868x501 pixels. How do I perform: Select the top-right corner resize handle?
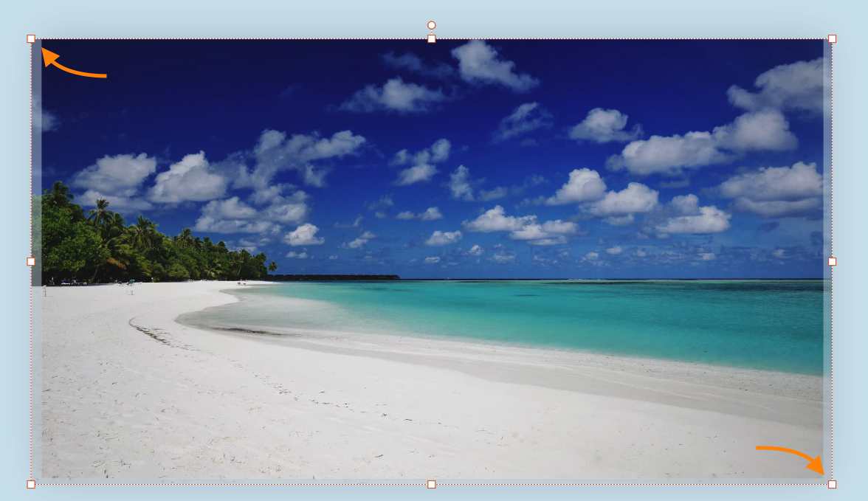pyautogui.click(x=833, y=38)
